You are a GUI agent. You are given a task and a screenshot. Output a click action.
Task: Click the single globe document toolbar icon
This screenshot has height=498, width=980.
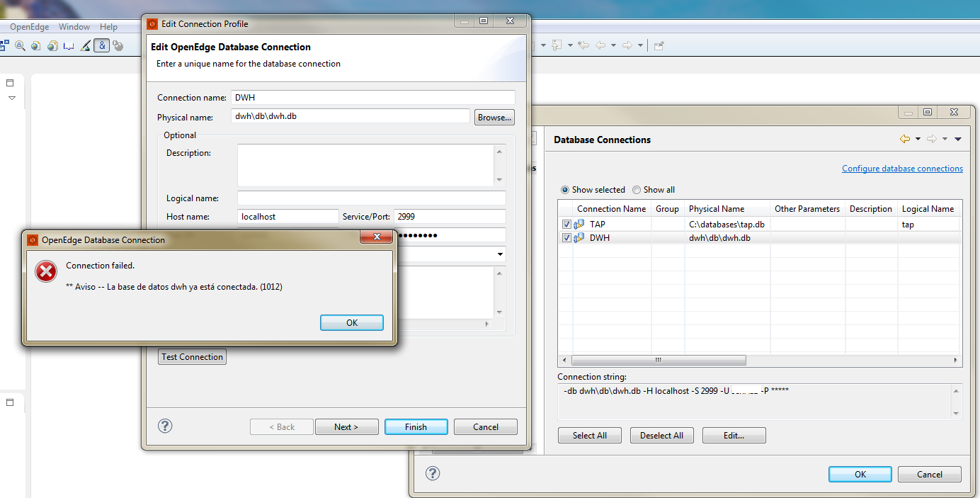coord(36,46)
